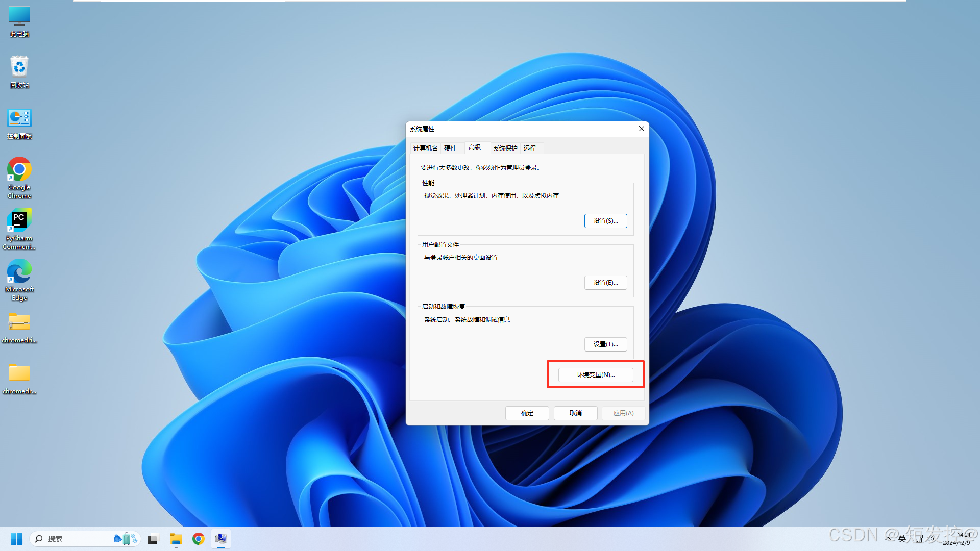Viewport: 980px width, 551px height.
Task: Switch to the 远程 tab
Action: tap(530, 148)
